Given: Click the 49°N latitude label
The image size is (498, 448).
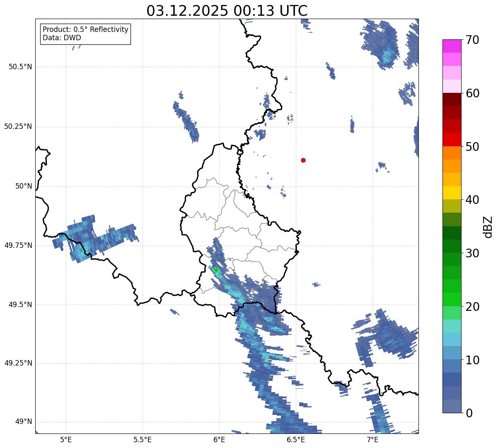Looking at the screenshot, I should 24,422.
